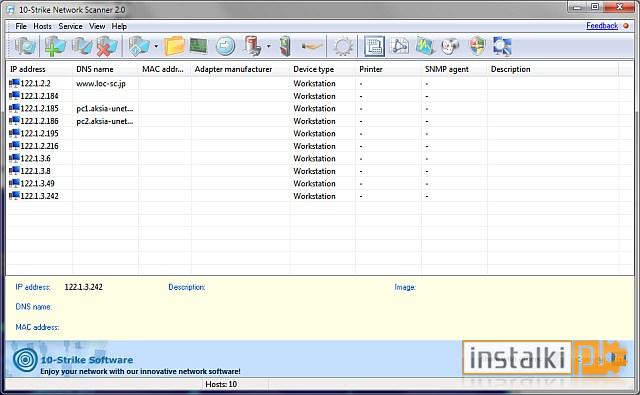Click the LANState window layout toolbar icon
Image resolution: width=640 pixels, height=395 pixels.
[x=373, y=46]
